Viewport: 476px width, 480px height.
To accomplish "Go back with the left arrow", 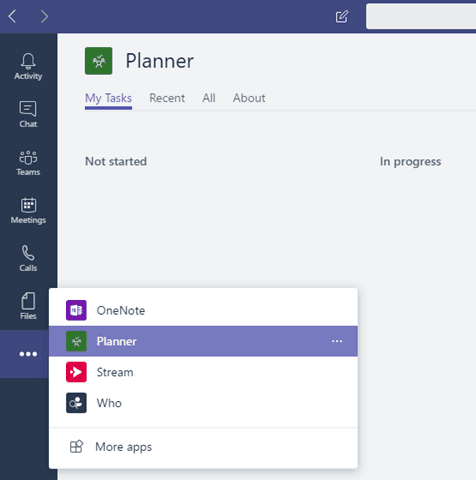I will coord(12,16).
